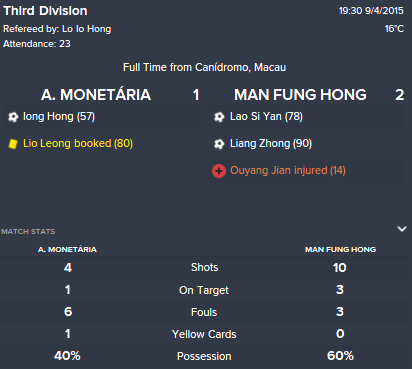
Task: Select the Man Fung Hong team name in scoreline
Action: (x=300, y=95)
